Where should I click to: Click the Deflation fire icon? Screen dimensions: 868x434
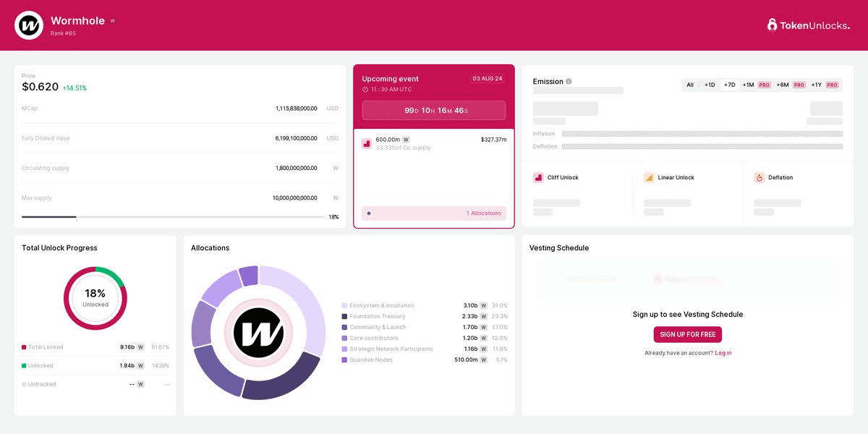coord(759,177)
